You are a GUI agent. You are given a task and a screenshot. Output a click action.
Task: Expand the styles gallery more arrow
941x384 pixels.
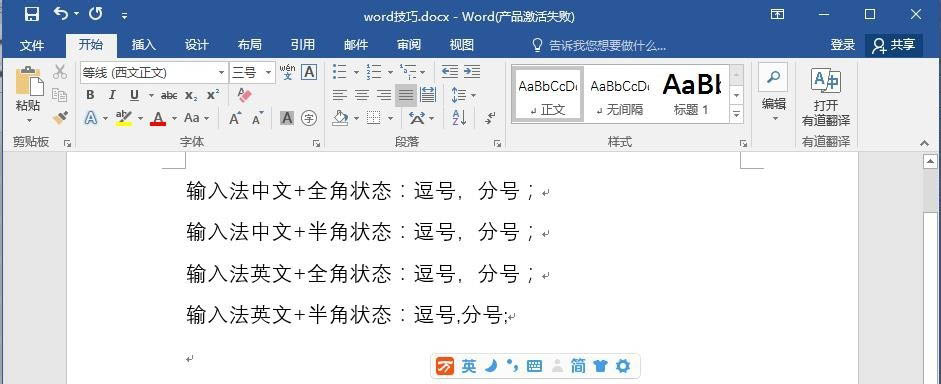pyautogui.click(x=736, y=113)
